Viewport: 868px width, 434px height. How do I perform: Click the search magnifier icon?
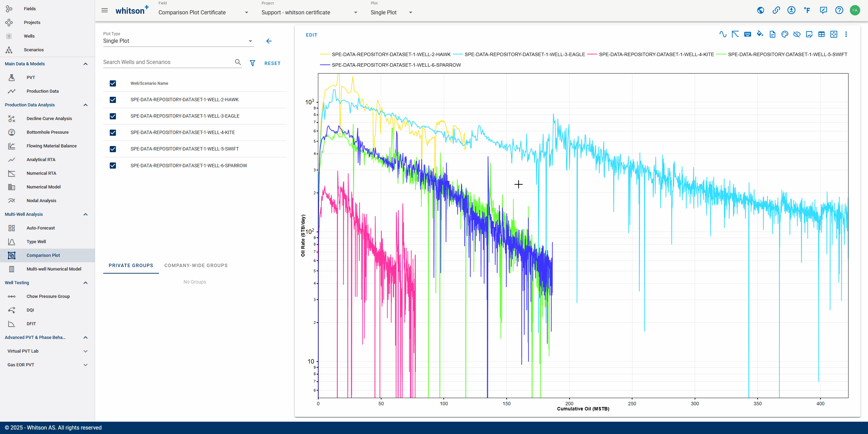(238, 62)
